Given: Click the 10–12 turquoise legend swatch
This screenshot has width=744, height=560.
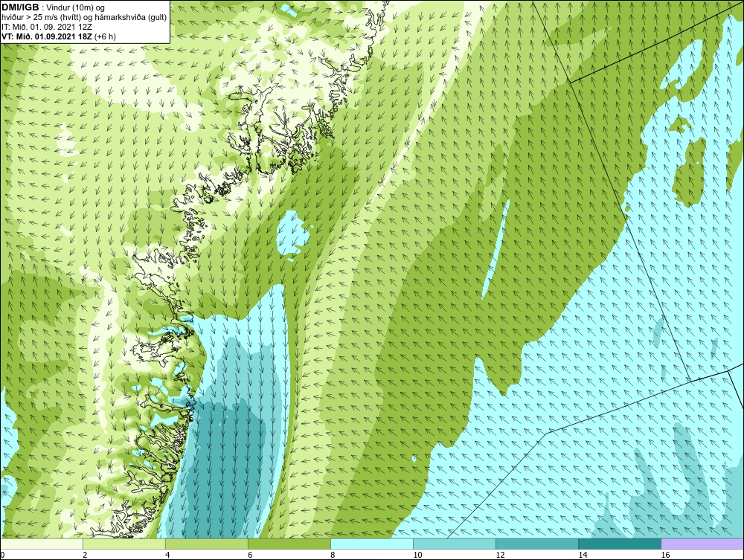Looking at the screenshot, I should coord(455,544).
